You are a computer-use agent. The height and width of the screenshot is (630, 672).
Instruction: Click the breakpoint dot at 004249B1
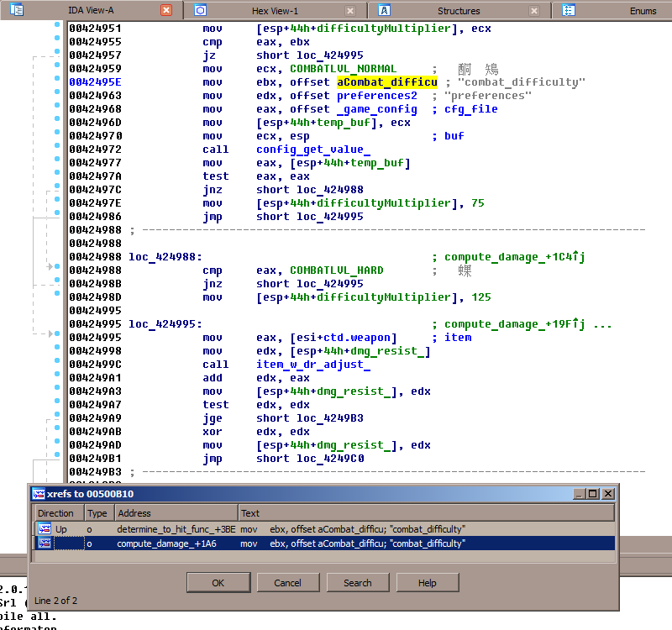click(x=57, y=454)
